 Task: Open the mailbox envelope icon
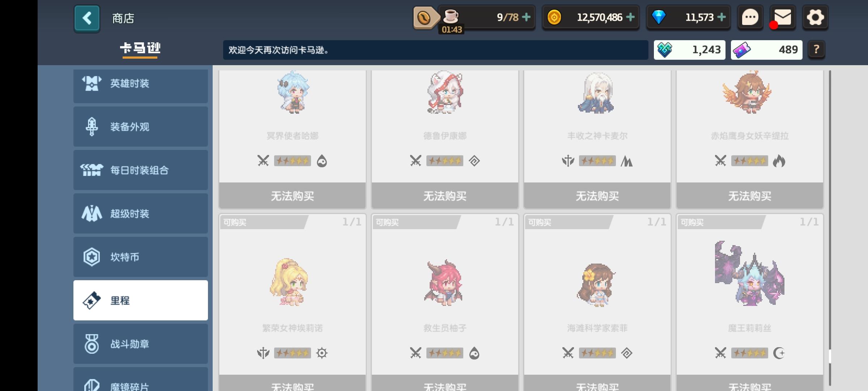point(782,17)
